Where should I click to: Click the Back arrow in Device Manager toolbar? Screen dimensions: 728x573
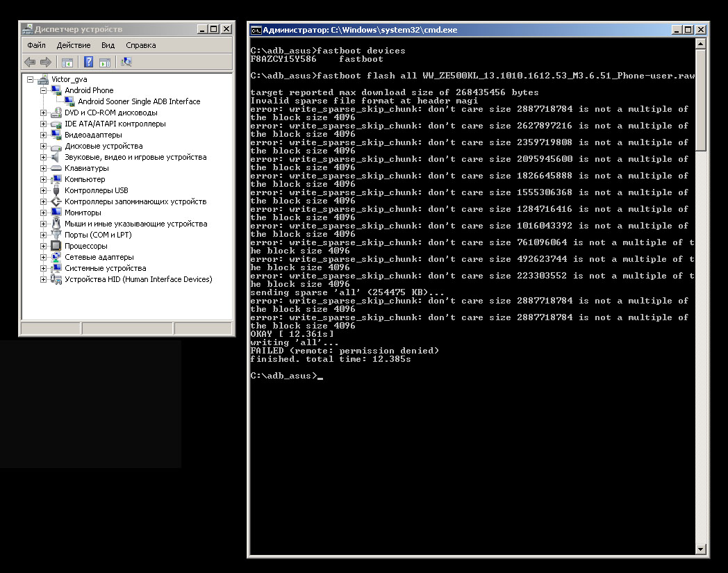[x=30, y=62]
